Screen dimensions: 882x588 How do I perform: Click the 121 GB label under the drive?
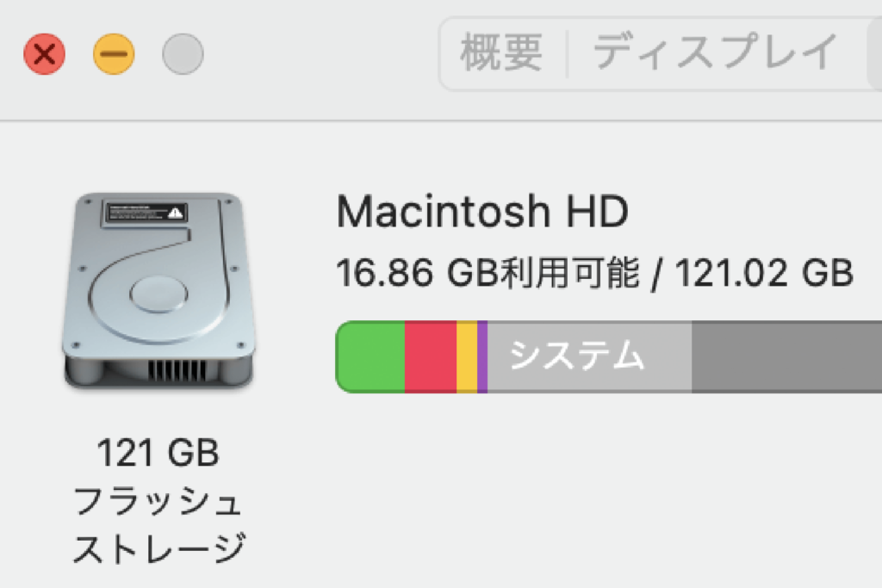(x=158, y=453)
